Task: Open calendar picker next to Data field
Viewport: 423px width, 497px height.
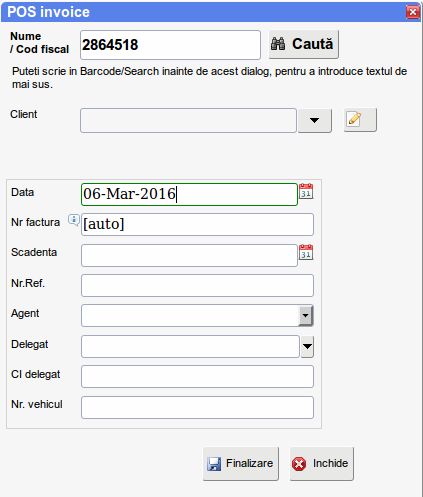Action: tap(306, 191)
